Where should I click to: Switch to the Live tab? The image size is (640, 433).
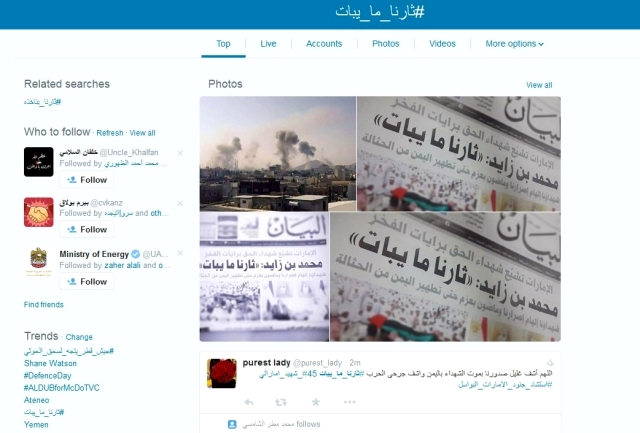click(268, 44)
